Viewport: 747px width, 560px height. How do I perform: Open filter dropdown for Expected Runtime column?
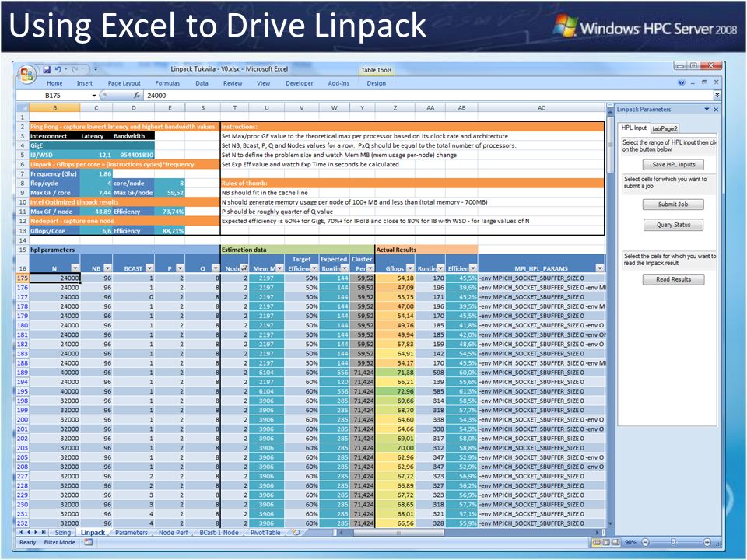345,268
